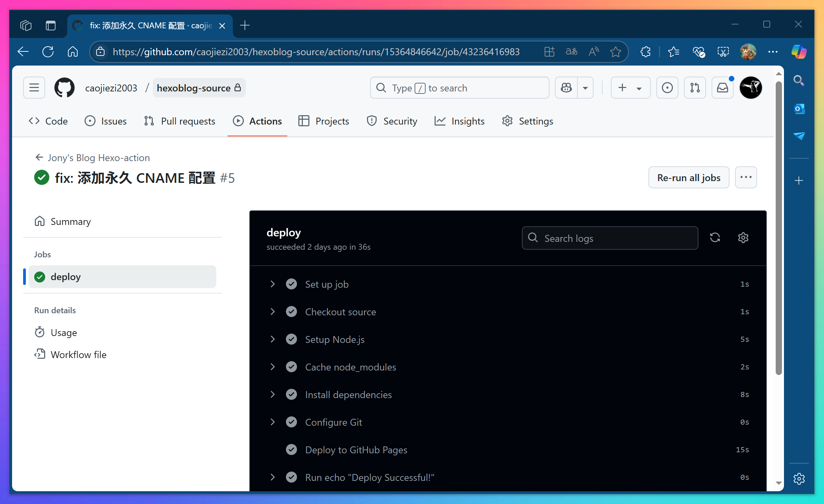
Task: Open issues icon in header
Action: tap(667, 88)
